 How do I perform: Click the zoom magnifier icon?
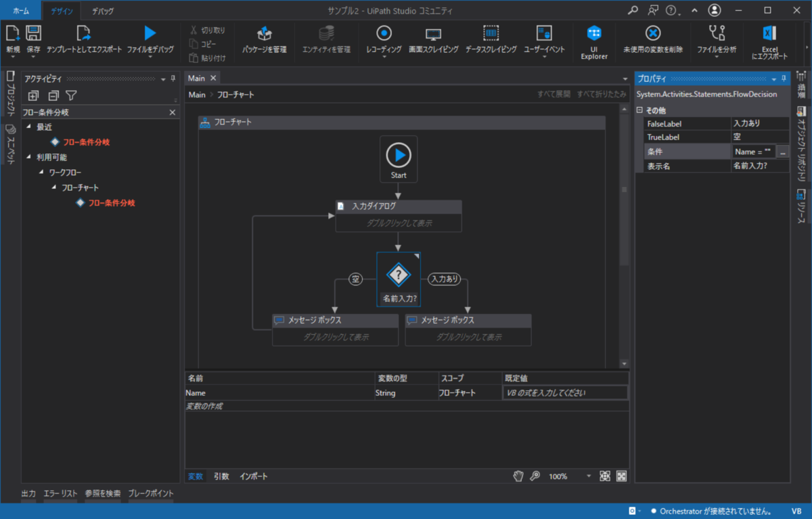[x=535, y=476]
